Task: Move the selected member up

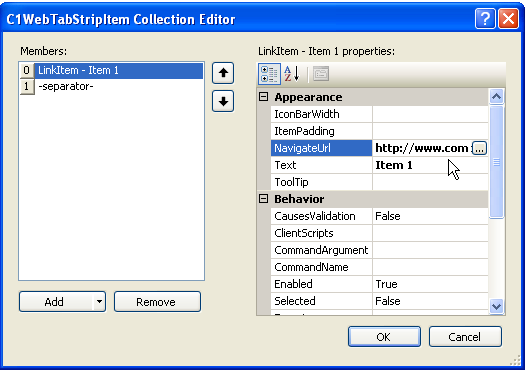Action: point(223,73)
